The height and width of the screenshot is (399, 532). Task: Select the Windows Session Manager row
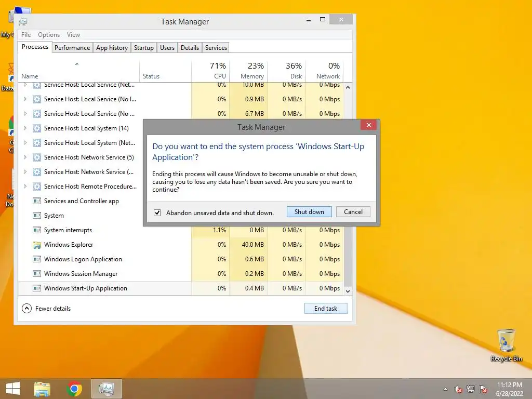[181, 274]
